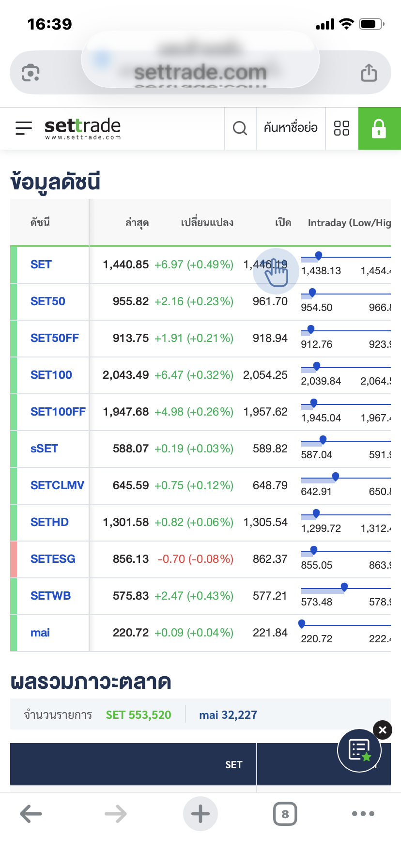
Task: Tap the green padlock login icon
Action: [x=379, y=128]
